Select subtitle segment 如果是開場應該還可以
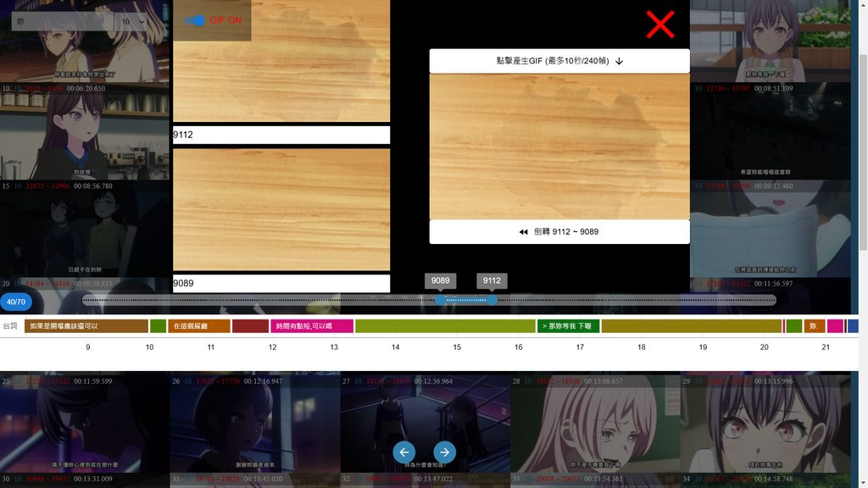The height and width of the screenshot is (488, 868). click(86, 326)
